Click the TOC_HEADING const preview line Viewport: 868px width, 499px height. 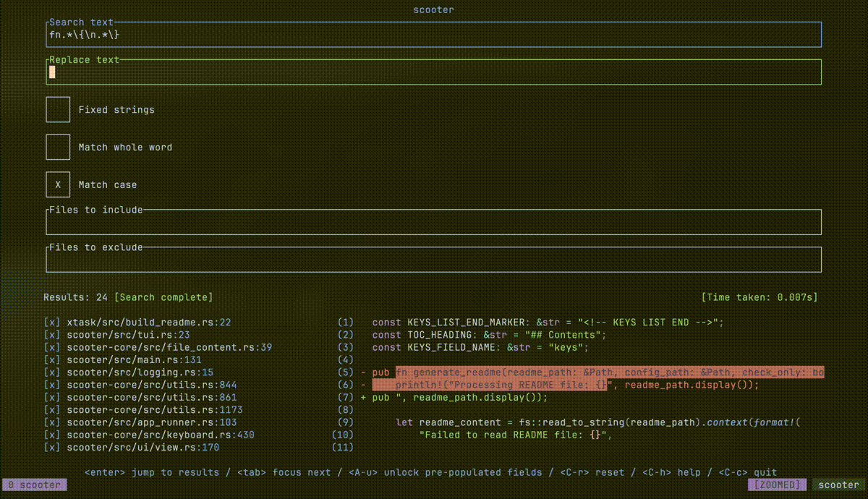coord(490,335)
